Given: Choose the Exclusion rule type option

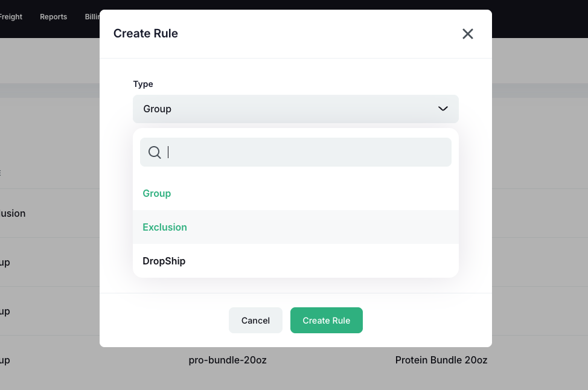Looking at the screenshot, I should (x=165, y=227).
